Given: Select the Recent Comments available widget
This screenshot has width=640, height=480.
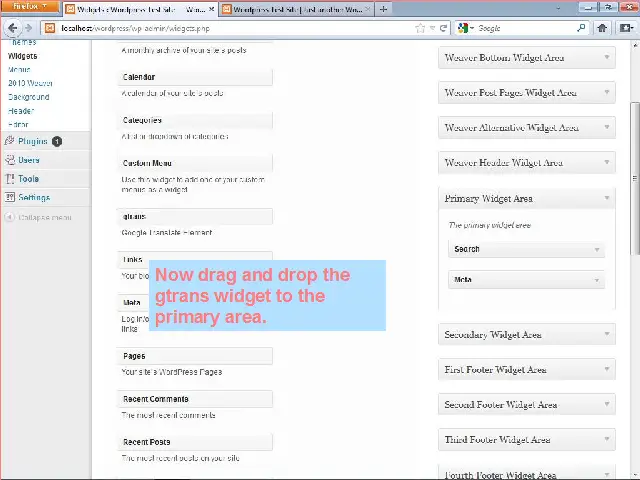Looking at the screenshot, I should point(195,399).
